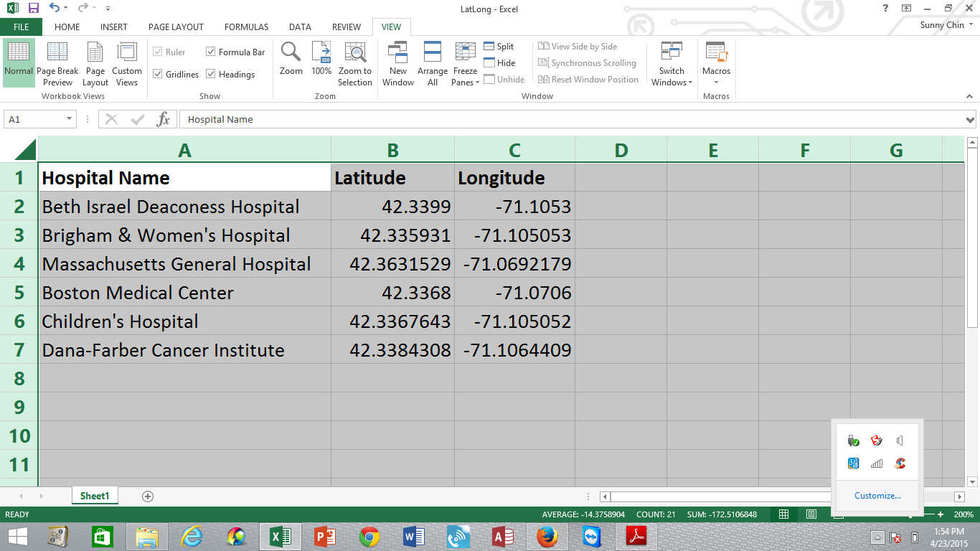Set zoom to 100%
980x551 pixels.
pos(321,59)
